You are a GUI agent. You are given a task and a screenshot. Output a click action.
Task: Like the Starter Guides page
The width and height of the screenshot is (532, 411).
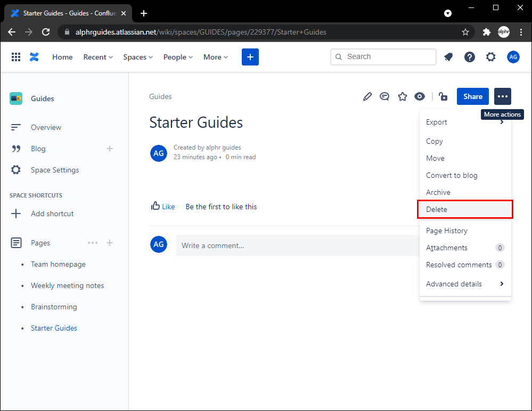pyautogui.click(x=163, y=207)
